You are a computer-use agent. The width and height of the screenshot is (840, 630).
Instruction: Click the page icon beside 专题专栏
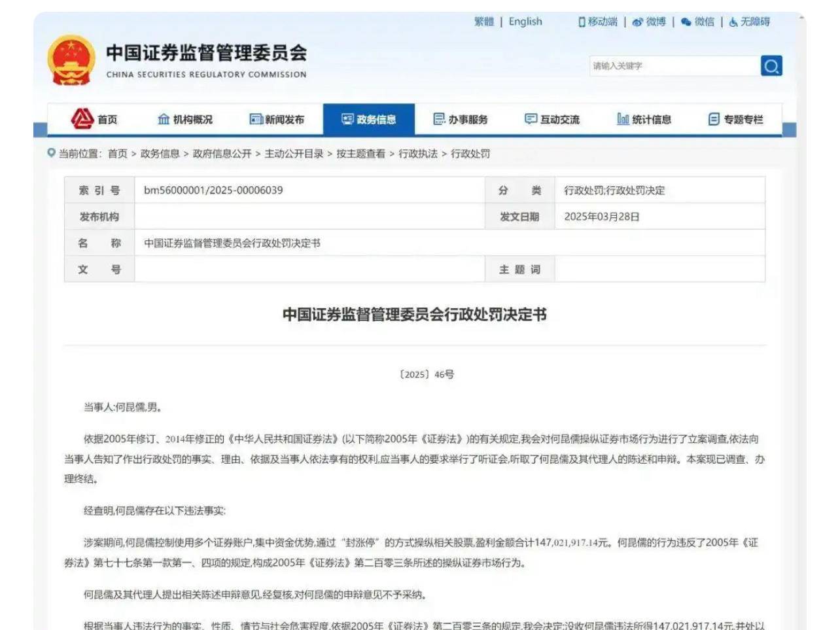click(714, 119)
